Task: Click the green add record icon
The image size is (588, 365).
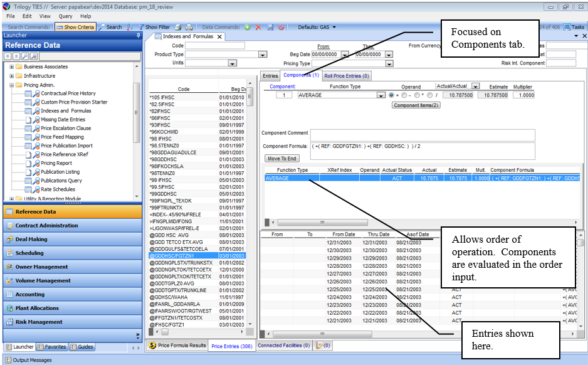Action: (248, 27)
